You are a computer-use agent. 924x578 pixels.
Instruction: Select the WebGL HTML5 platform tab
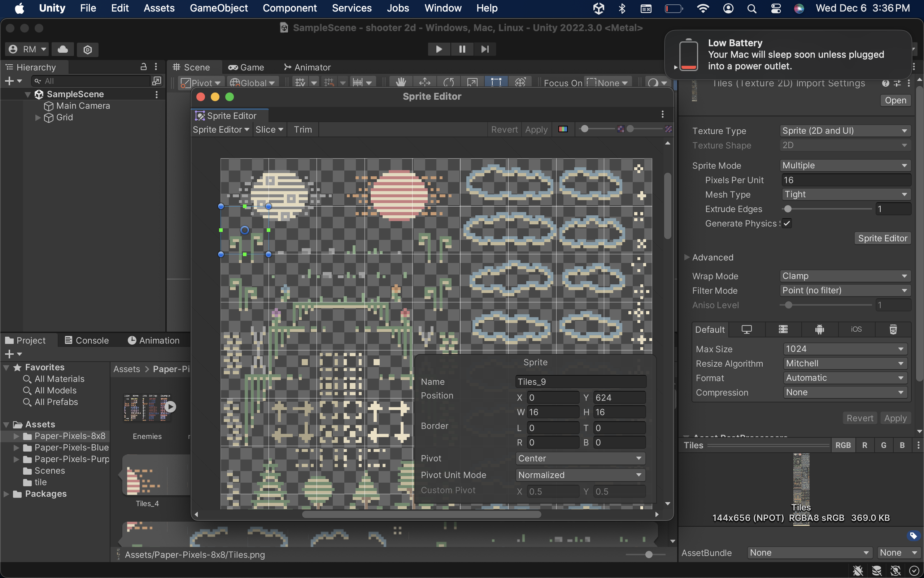(893, 329)
